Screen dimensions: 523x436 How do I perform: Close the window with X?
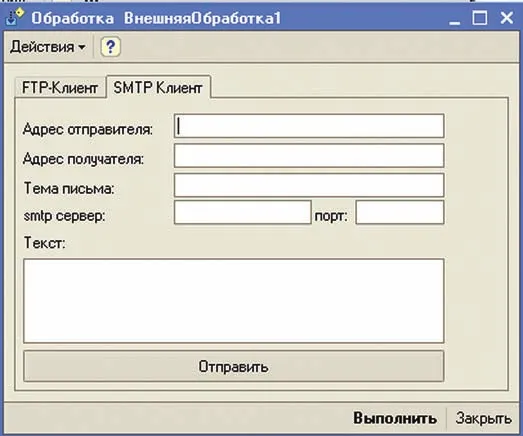507,18
